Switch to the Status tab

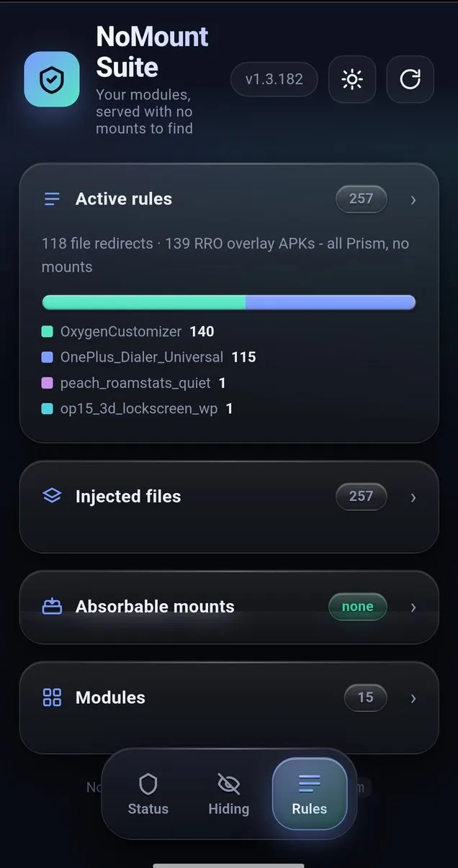click(x=148, y=795)
